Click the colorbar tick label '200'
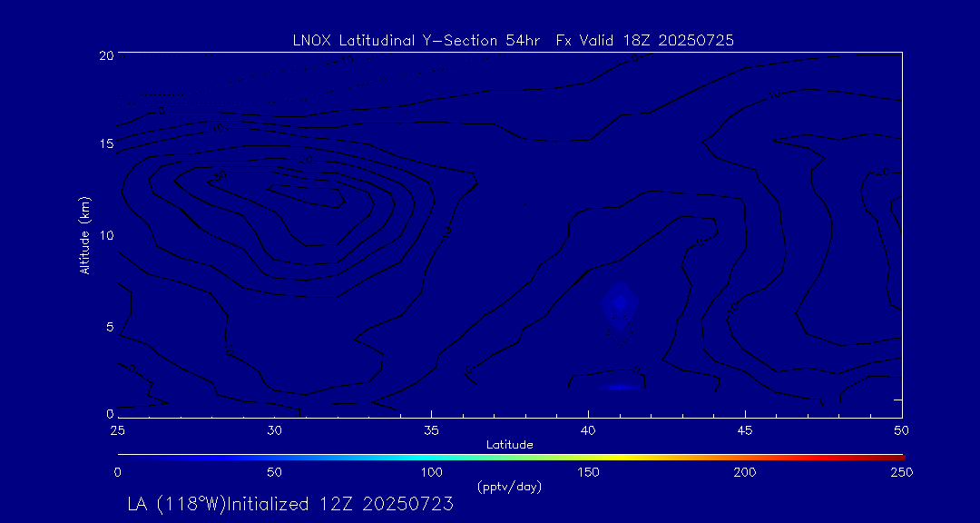The width and height of the screenshot is (980, 523). coord(745,472)
